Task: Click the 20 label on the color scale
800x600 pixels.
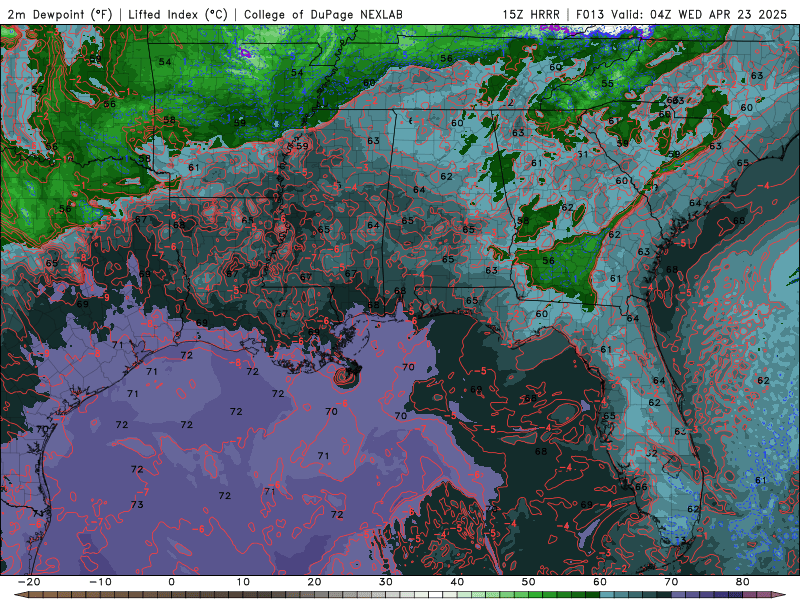Action: (314, 582)
